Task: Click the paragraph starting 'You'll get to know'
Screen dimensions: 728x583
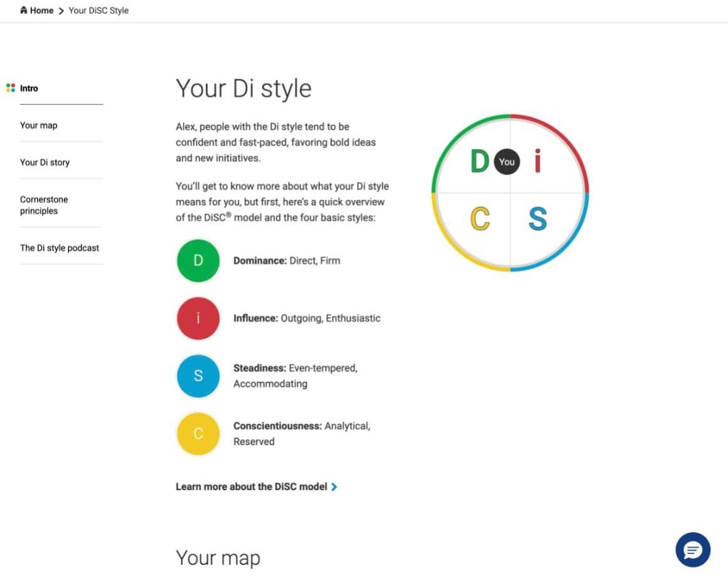Action: tap(282, 202)
